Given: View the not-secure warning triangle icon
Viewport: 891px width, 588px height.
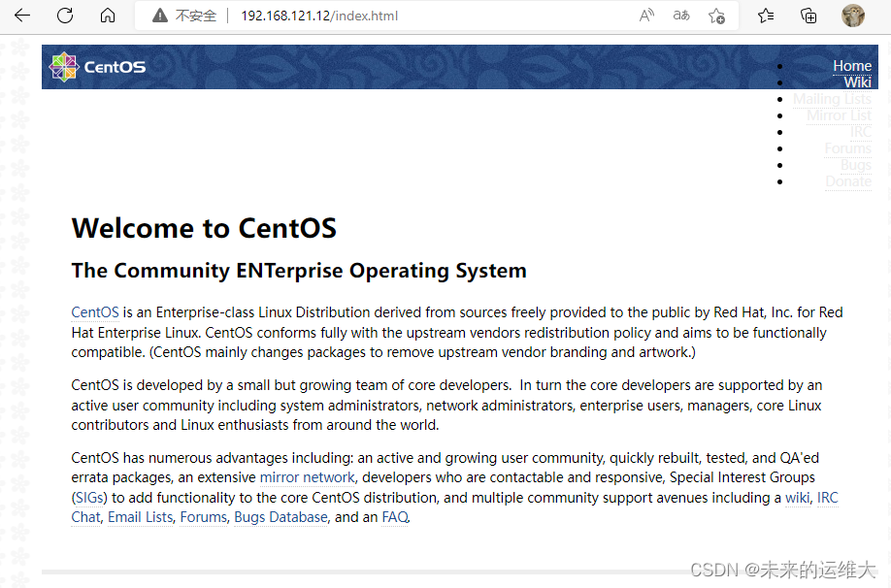Looking at the screenshot, I should 160,16.
